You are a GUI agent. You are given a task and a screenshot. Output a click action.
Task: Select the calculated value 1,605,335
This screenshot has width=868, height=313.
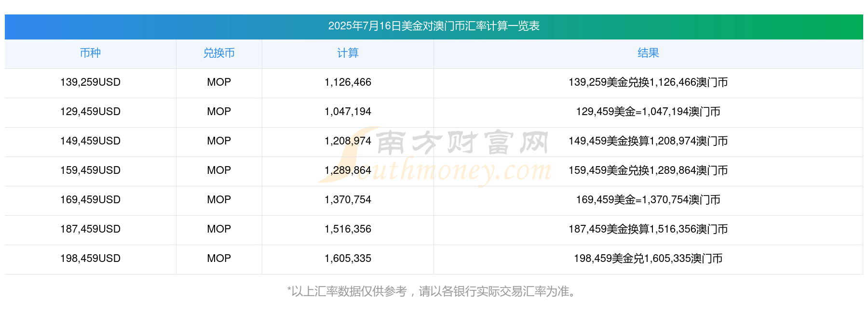(x=348, y=259)
